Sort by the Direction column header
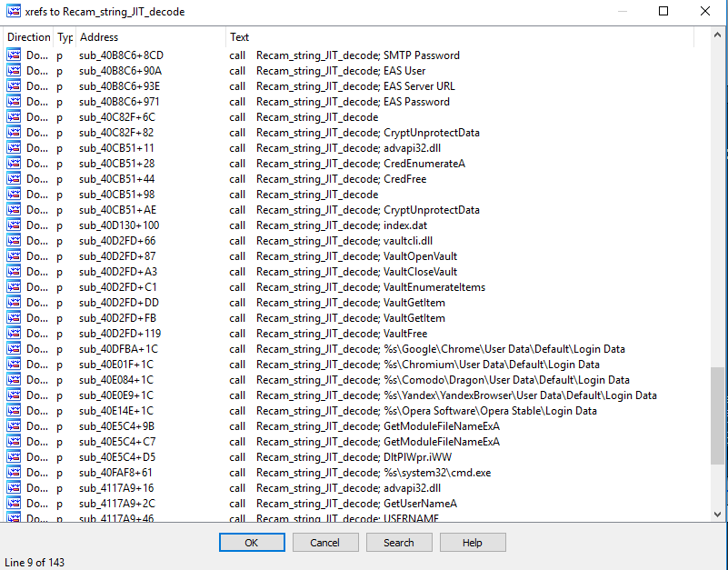Image resolution: width=728 pixels, height=570 pixels. (29, 37)
